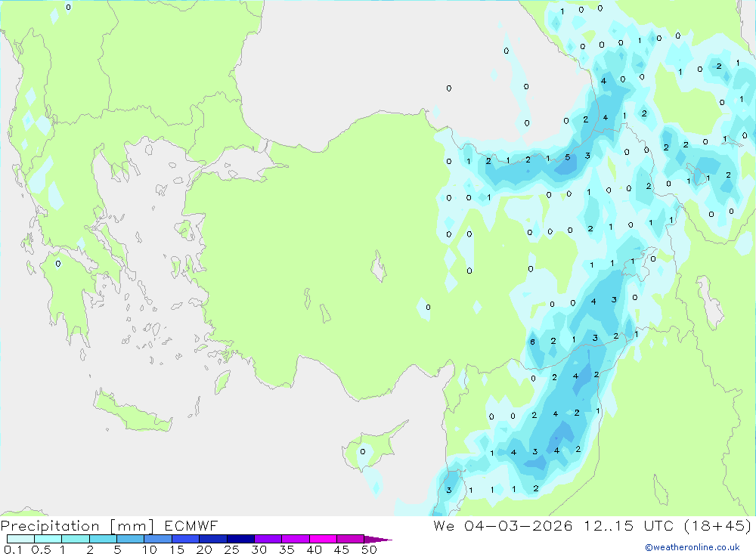Select the 2–5 mm legend color swatch
Screen dimensions: 756x554
coord(103,539)
